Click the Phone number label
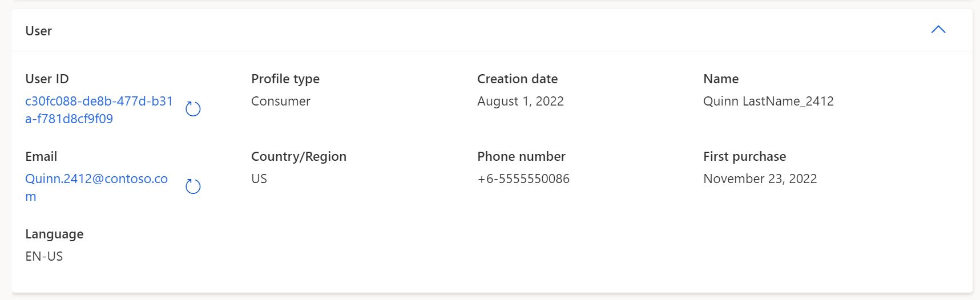Screen dimensions: 980x300 pos(521,156)
